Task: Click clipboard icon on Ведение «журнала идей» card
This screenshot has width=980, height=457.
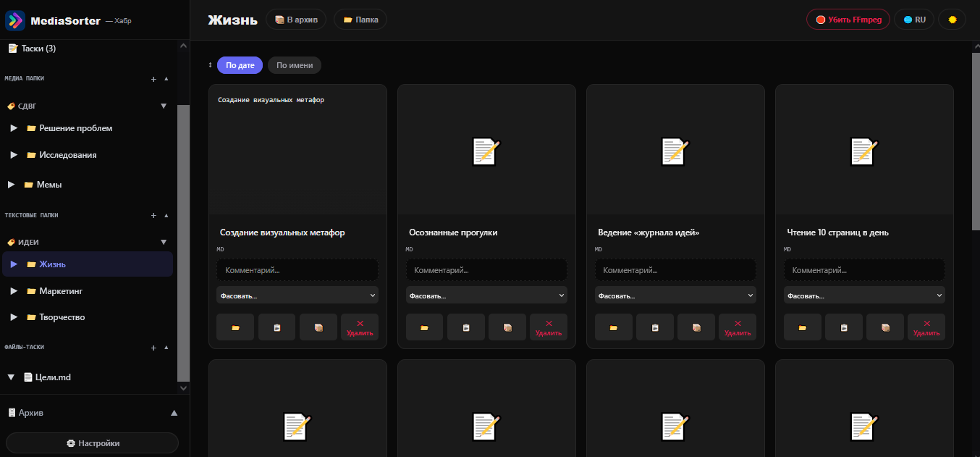Action: [x=655, y=327]
